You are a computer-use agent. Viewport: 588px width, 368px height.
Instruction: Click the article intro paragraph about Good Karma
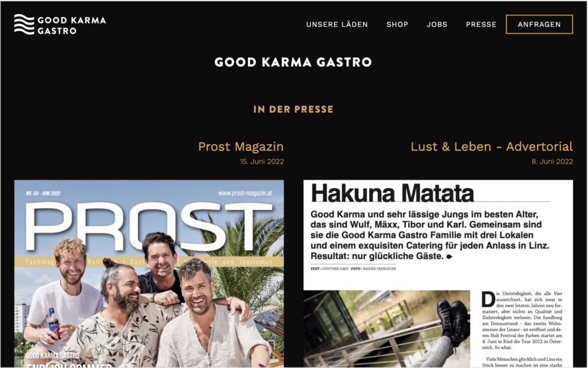430,235
